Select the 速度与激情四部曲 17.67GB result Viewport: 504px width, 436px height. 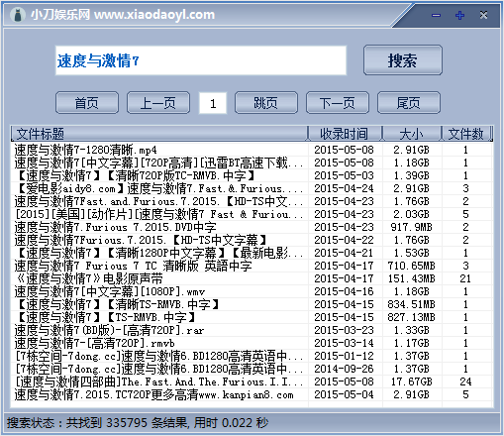pos(252,381)
